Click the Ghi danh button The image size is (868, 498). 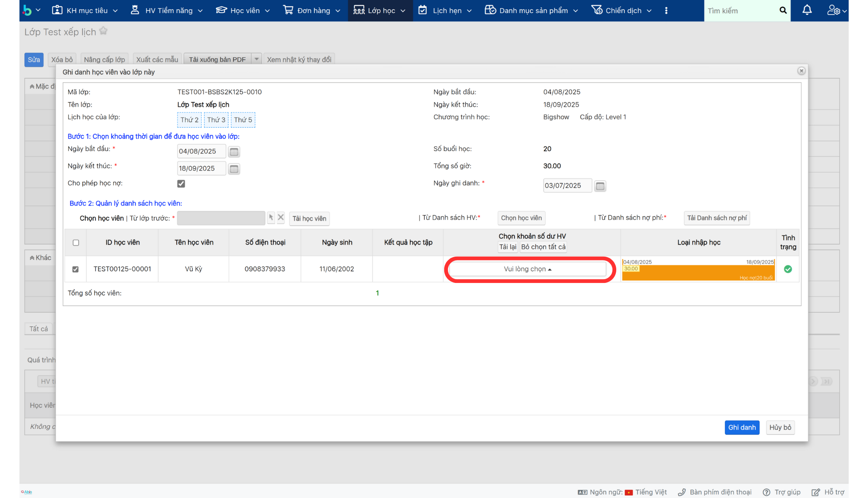point(742,427)
